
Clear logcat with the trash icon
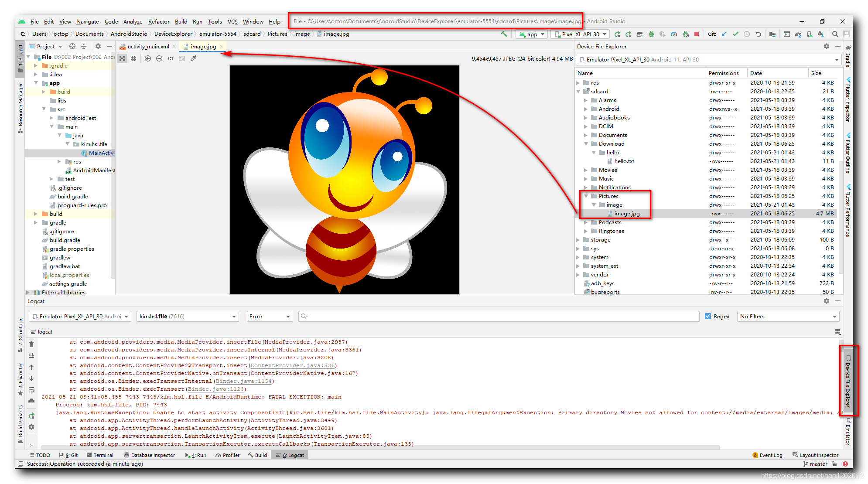point(31,344)
